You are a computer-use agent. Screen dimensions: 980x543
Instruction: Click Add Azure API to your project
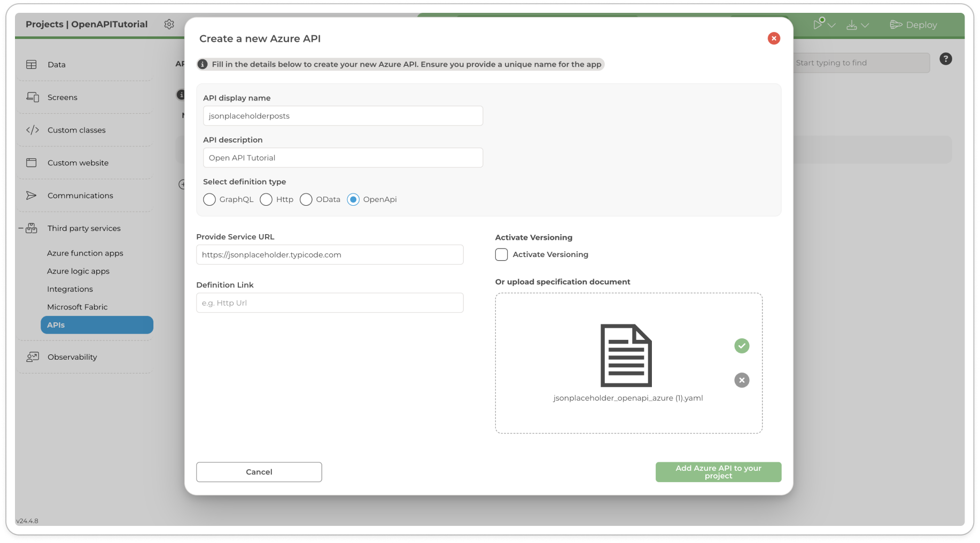(718, 472)
